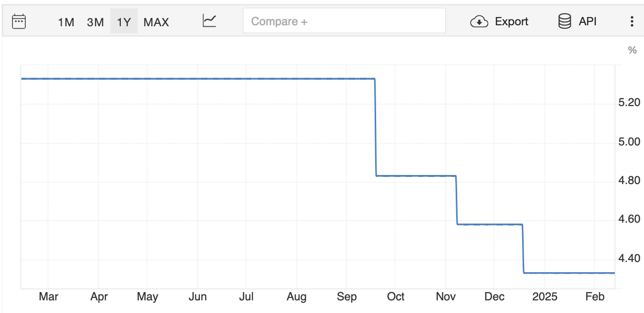Click the API database stack icon
The width and height of the screenshot is (644, 313).
564,21
